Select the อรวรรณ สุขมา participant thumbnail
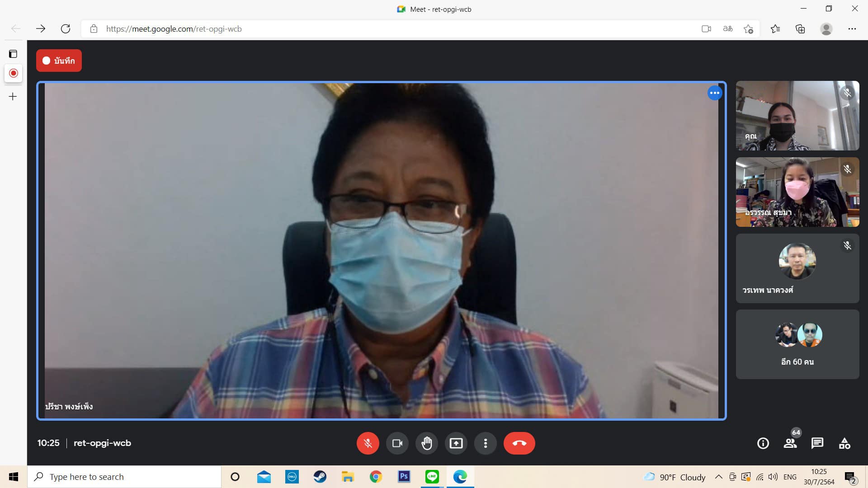The image size is (868, 488). (x=797, y=192)
